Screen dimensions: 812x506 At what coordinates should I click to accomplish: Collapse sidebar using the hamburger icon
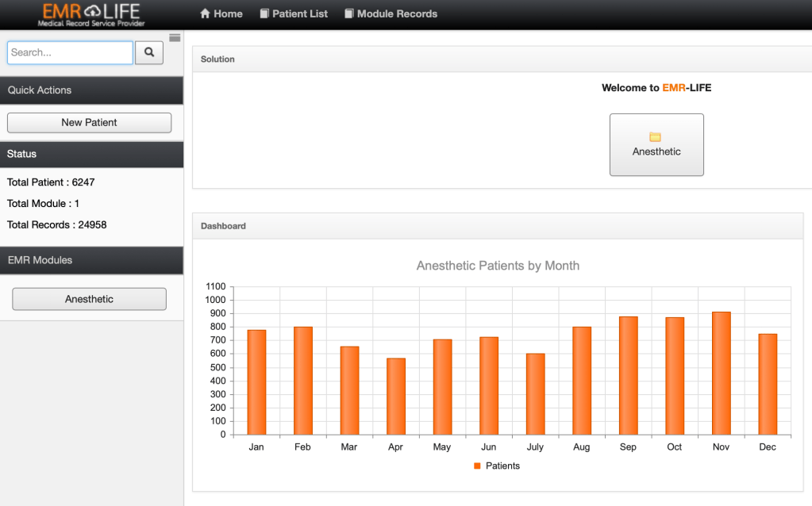175,37
